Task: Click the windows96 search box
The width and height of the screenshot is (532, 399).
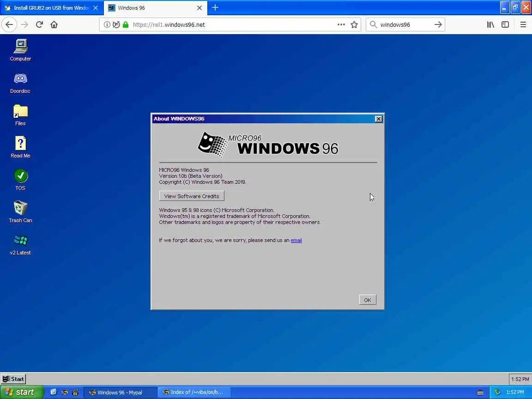Action: tap(405, 24)
